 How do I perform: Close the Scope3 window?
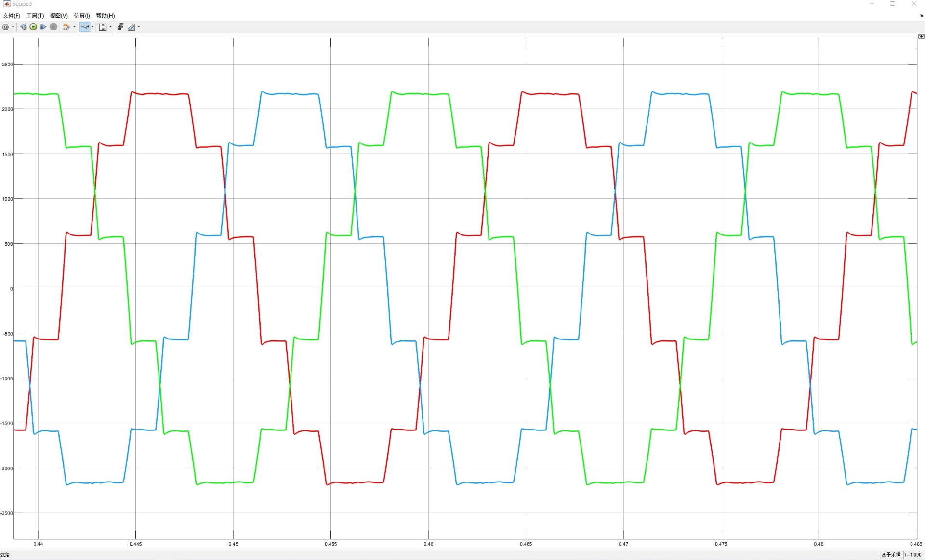(914, 4)
